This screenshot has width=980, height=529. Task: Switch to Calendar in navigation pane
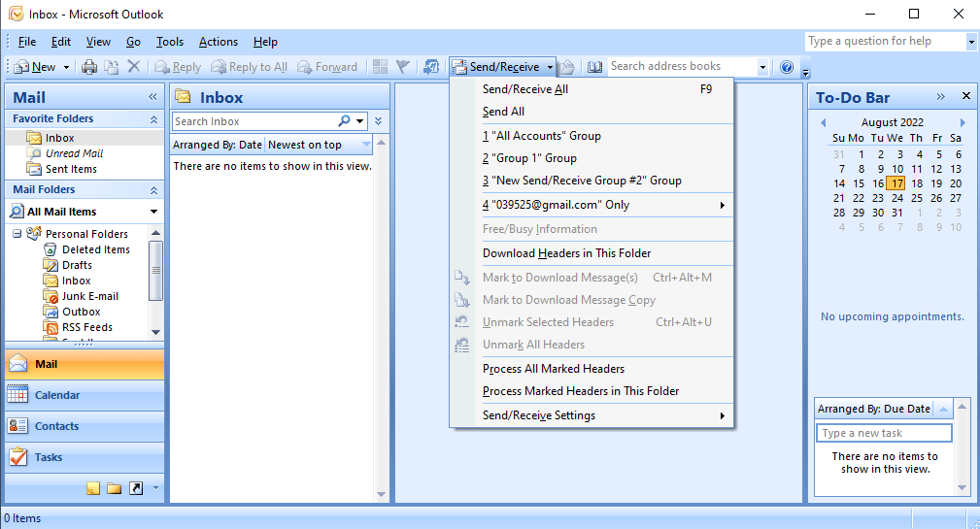[84, 395]
